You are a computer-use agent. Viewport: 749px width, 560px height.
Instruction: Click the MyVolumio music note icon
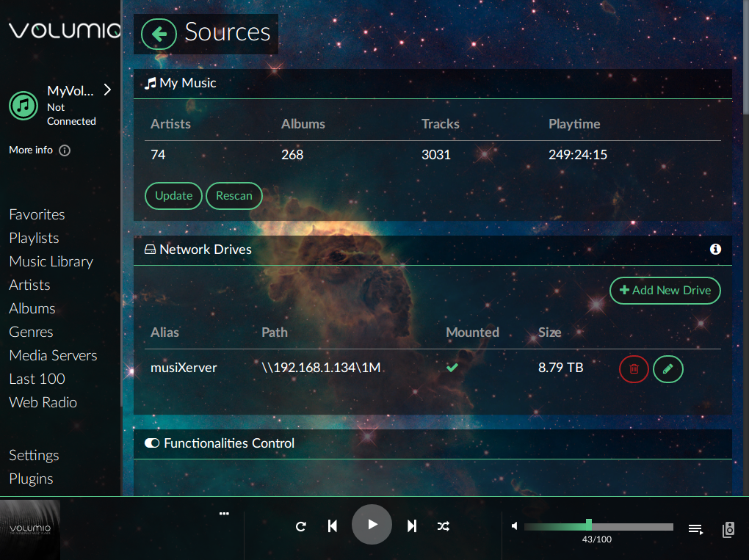click(23, 106)
